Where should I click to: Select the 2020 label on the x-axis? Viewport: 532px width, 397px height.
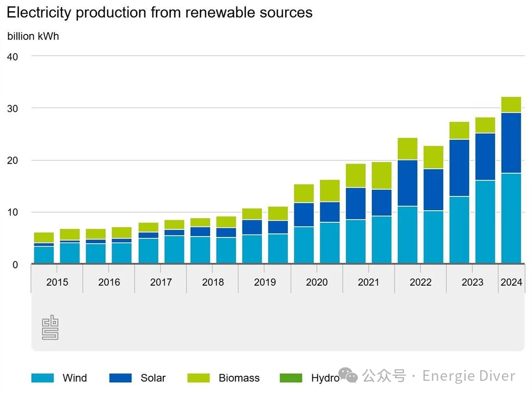coord(317,282)
